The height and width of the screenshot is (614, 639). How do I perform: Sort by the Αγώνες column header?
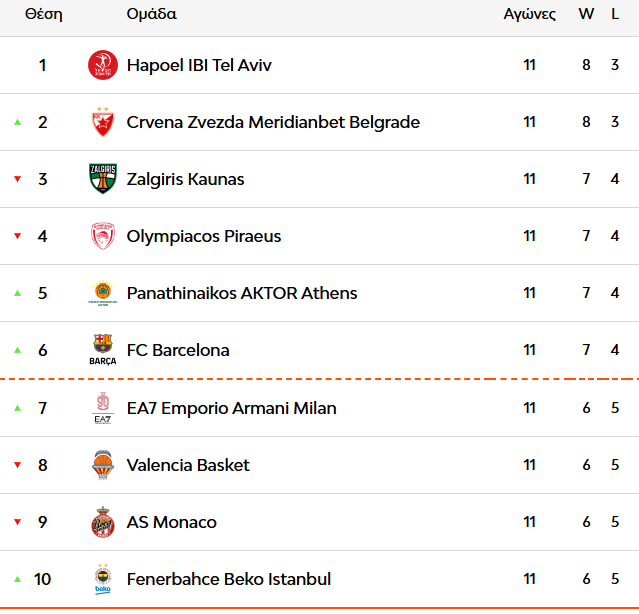(x=529, y=14)
